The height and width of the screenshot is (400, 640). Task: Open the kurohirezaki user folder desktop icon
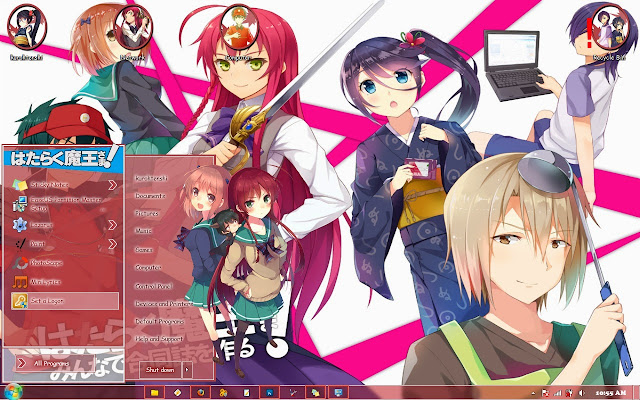click(27, 32)
